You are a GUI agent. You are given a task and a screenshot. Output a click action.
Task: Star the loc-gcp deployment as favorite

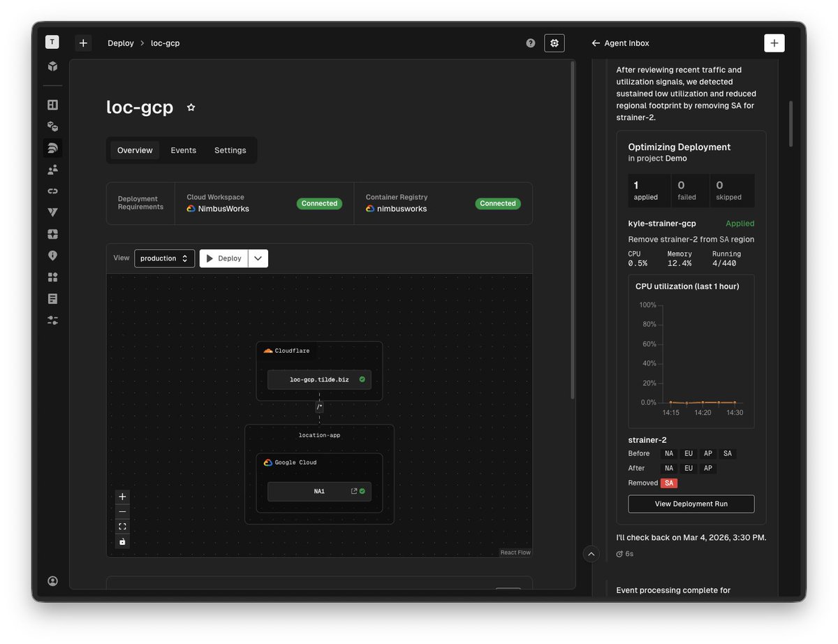tap(191, 108)
